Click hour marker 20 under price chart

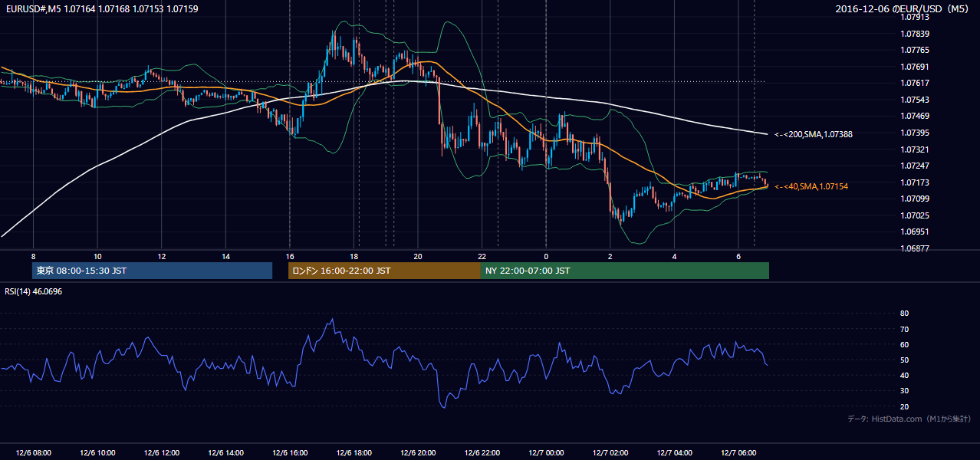418,255
